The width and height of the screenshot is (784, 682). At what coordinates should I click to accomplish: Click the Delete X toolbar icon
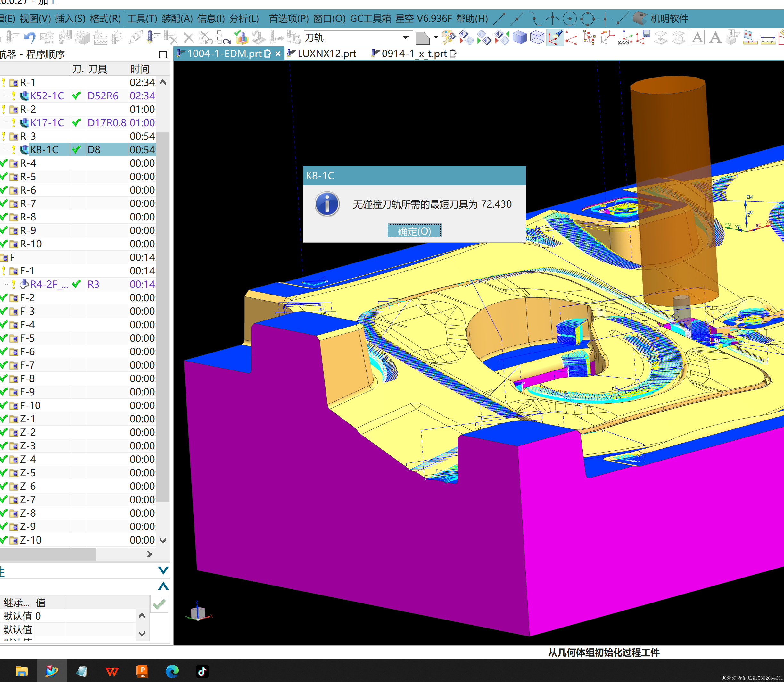coord(188,37)
